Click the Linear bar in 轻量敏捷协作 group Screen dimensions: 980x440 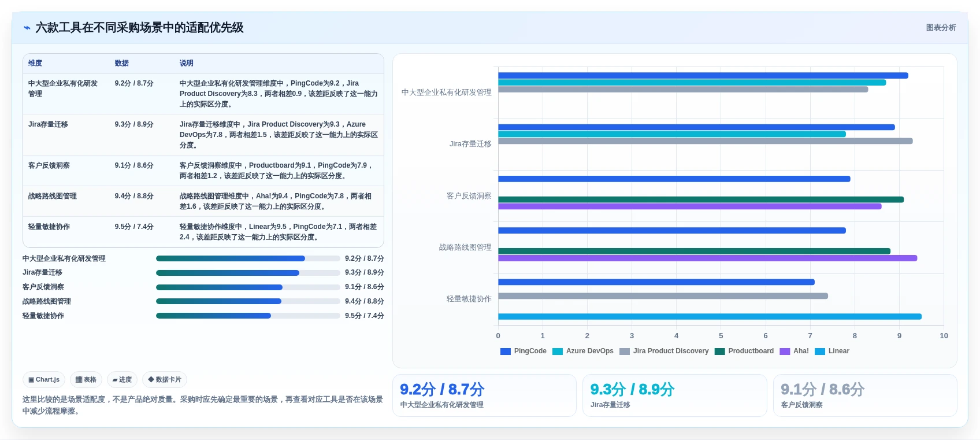point(710,316)
